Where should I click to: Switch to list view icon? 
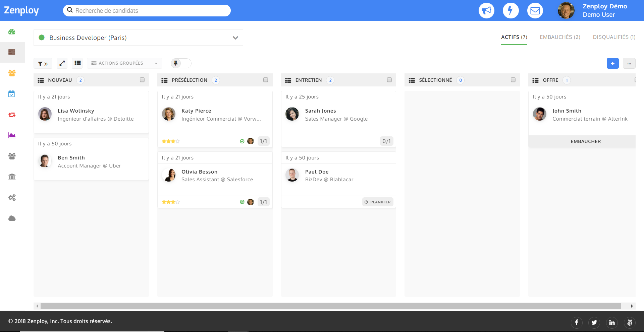[77, 63]
